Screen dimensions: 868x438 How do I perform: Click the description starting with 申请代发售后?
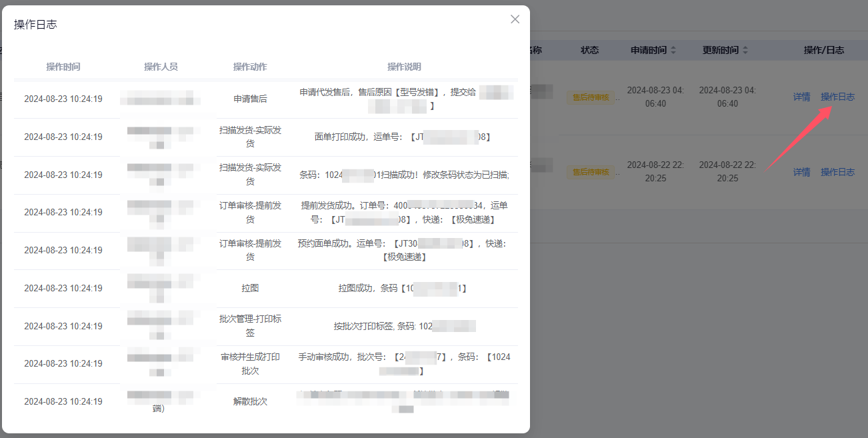click(x=407, y=99)
